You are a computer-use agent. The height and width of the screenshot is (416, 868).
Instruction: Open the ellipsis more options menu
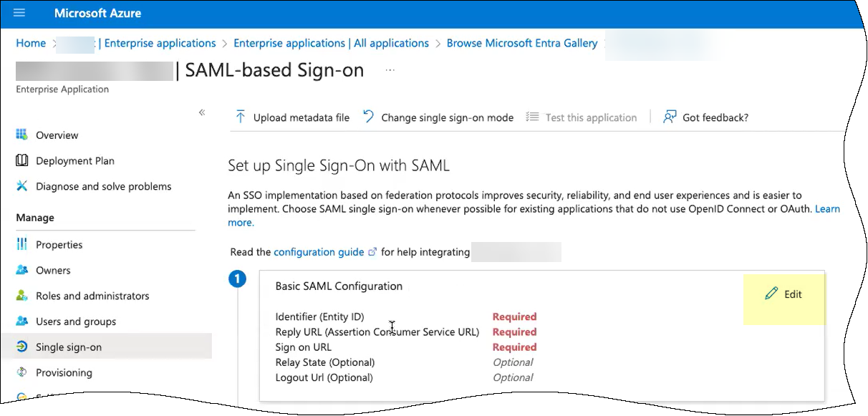click(x=390, y=70)
